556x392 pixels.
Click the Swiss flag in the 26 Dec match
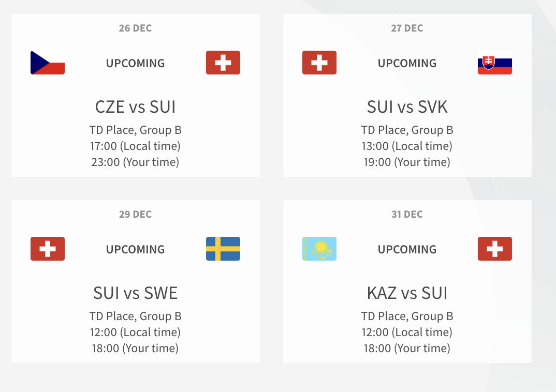tap(223, 63)
